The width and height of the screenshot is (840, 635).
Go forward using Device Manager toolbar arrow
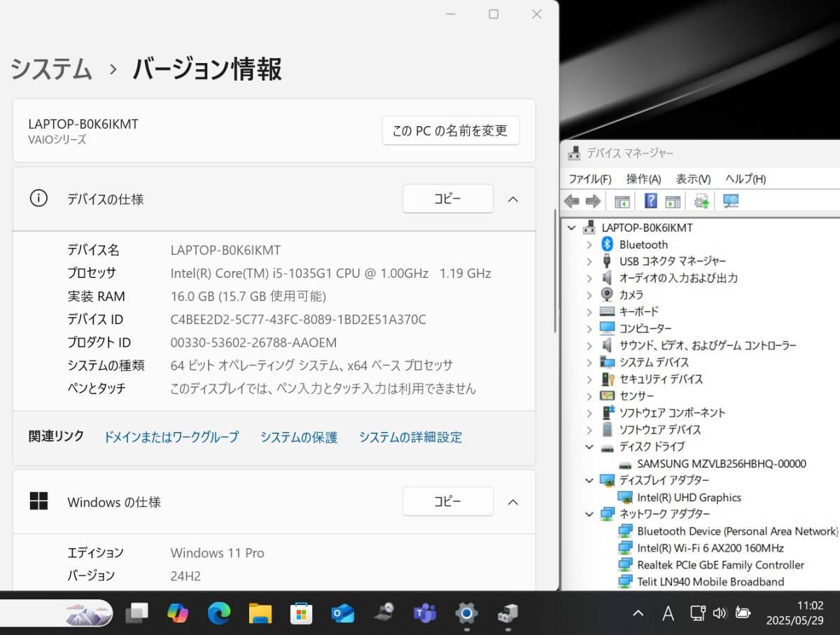tap(593, 202)
